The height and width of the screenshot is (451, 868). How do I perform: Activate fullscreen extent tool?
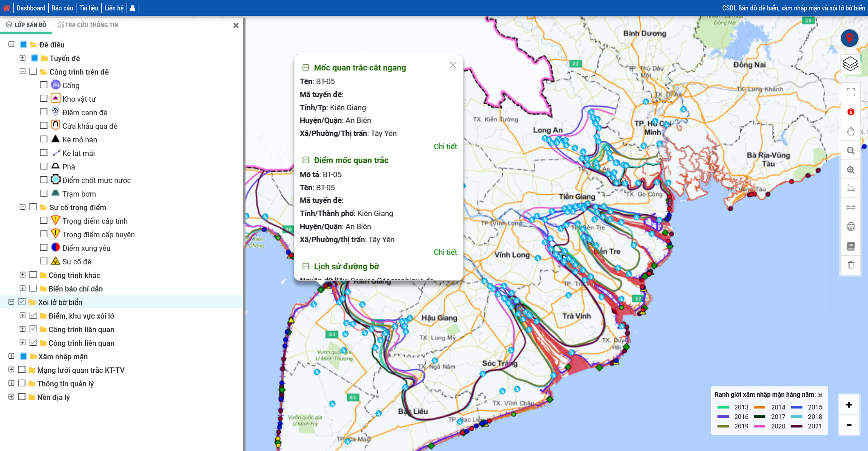tap(851, 92)
